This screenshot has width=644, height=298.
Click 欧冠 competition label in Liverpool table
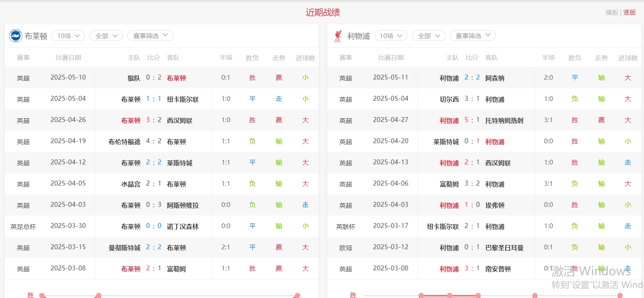click(345, 248)
